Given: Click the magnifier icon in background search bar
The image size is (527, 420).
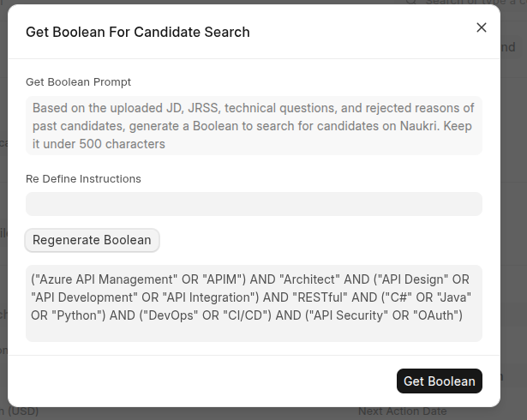Looking at the screenshot, I should 411,3.
